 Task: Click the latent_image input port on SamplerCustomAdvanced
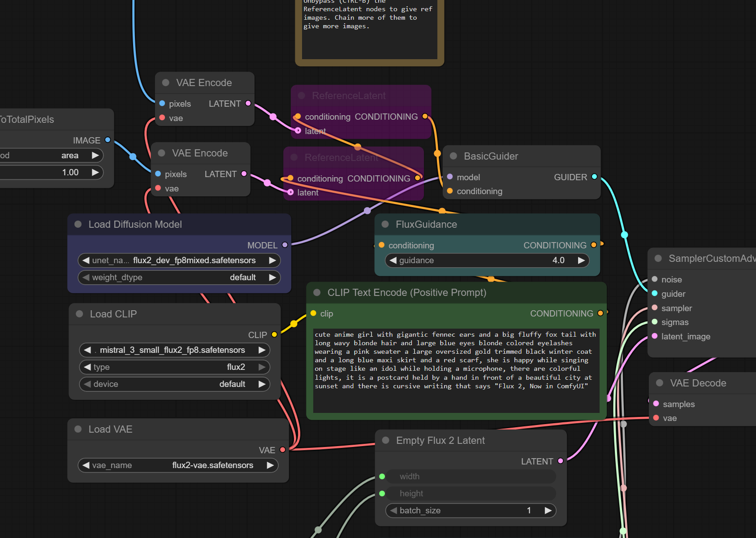point(655,336)
